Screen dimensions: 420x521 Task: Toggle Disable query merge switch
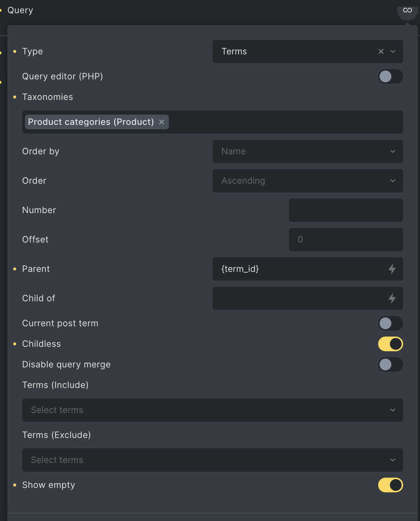[391, 364]
